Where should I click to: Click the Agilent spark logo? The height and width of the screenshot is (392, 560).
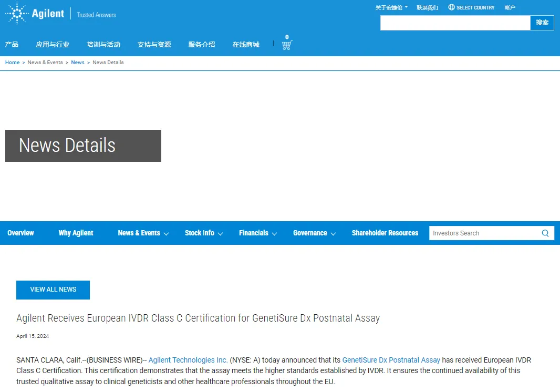click(17, 13)
